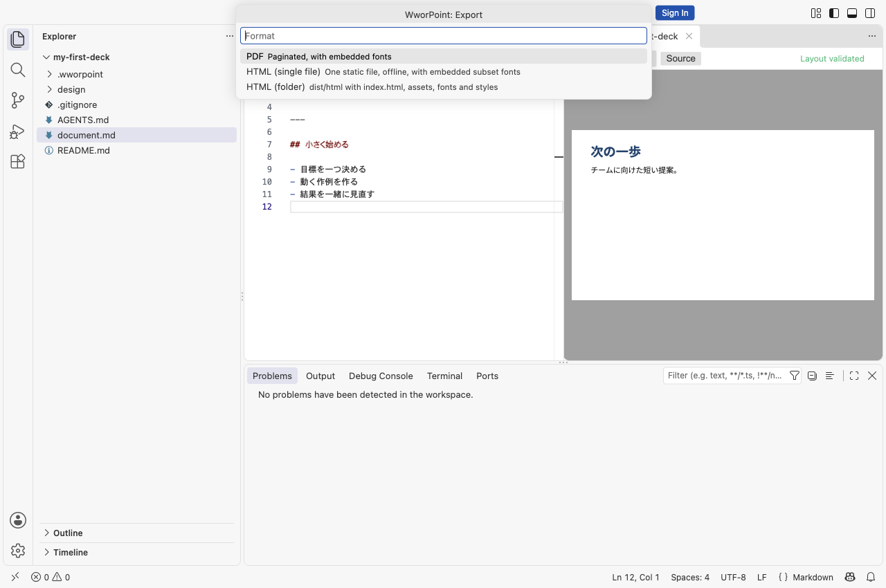This screenshot has width=886, height=588.
Task: Collapse the my-first-deck folder
Action: [137, 57]
